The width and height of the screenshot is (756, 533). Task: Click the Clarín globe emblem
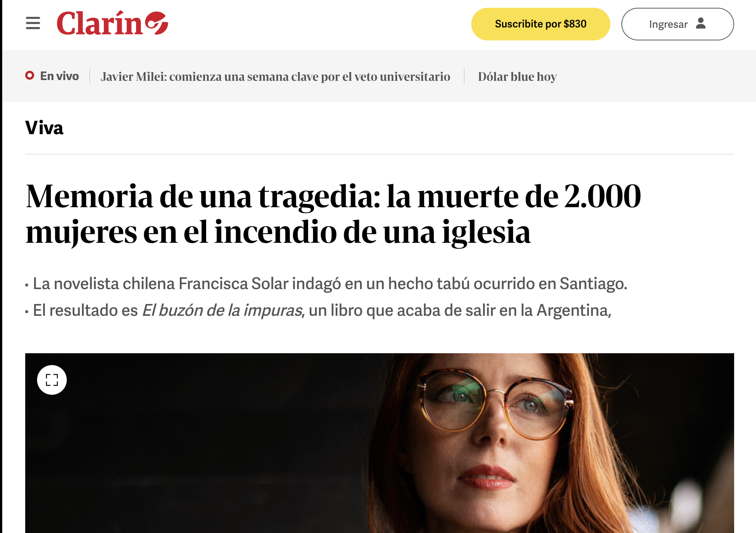coord(156,23)
